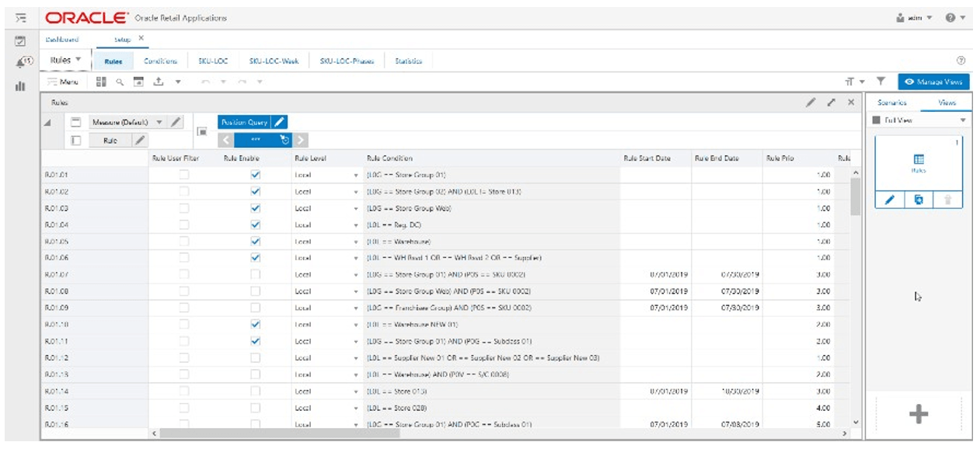Open the redo history dropdown arrow
Viewport: 980px width, 449px height.
(260, 82)
